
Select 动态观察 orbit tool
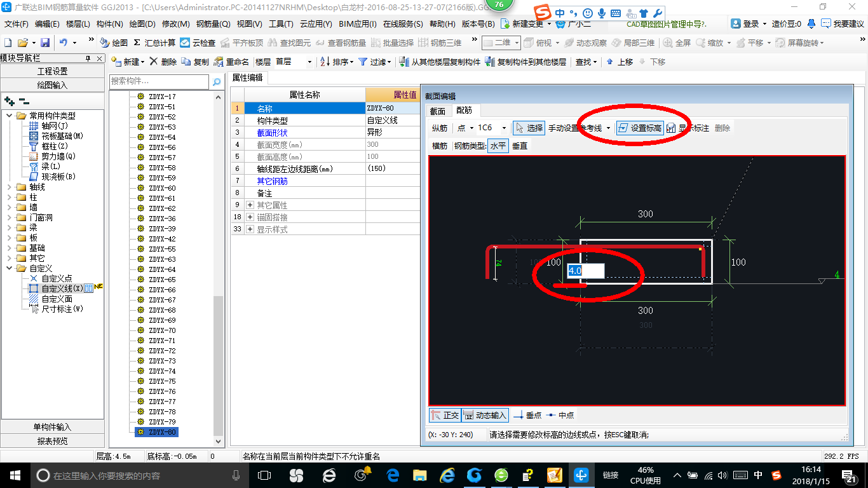pyautogui.click(x=585, y=43)
